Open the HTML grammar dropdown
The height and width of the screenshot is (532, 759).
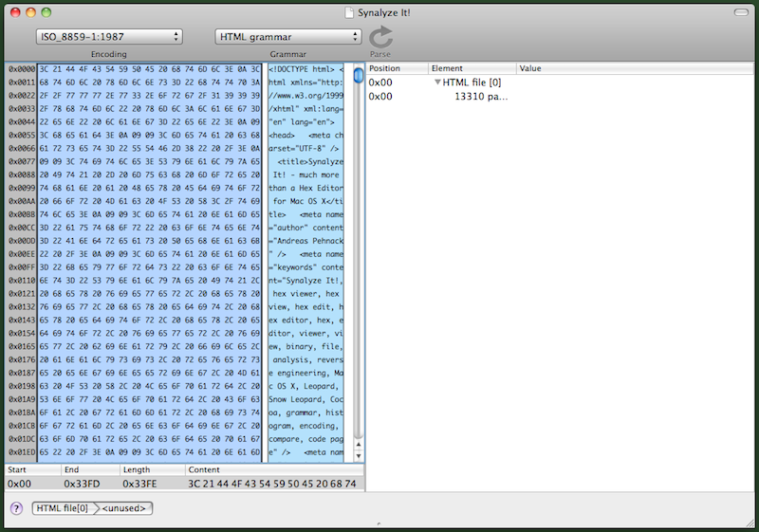pos(287,36)
